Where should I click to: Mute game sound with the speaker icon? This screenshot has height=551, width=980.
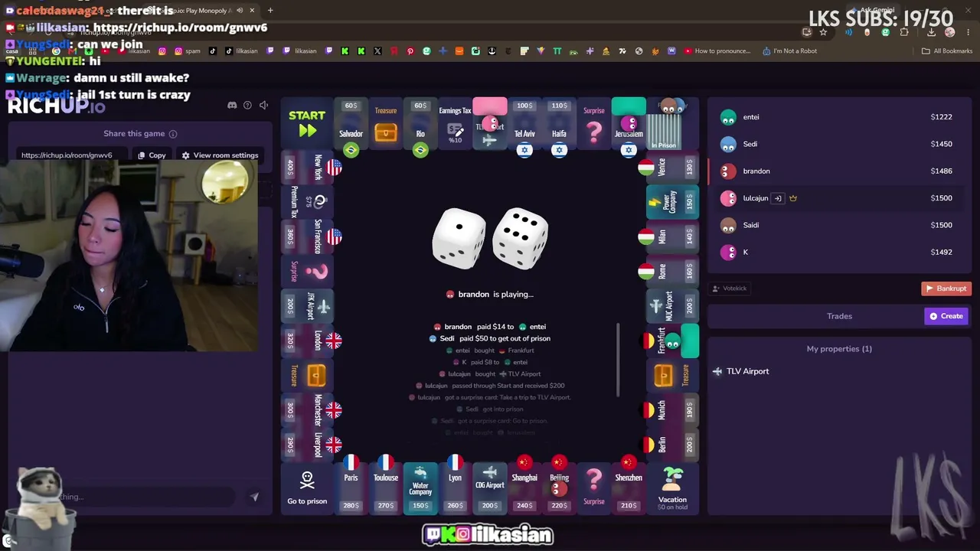[x=263, y=105]
